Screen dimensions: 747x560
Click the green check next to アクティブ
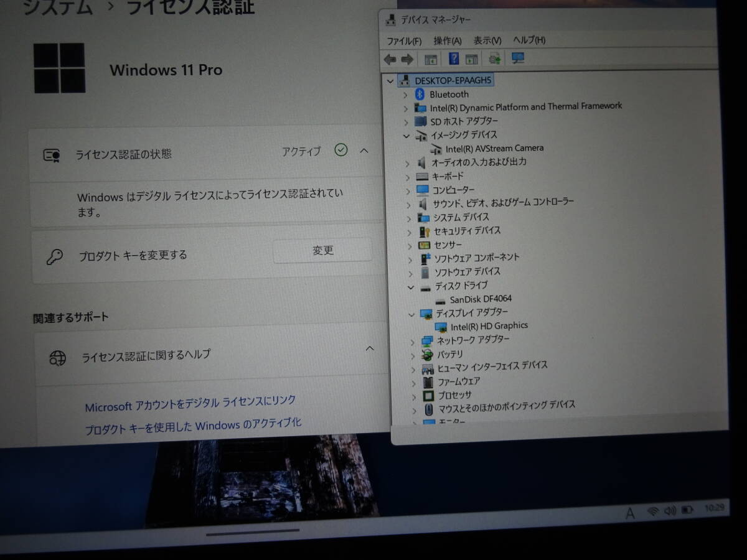[x=341, y=150]
